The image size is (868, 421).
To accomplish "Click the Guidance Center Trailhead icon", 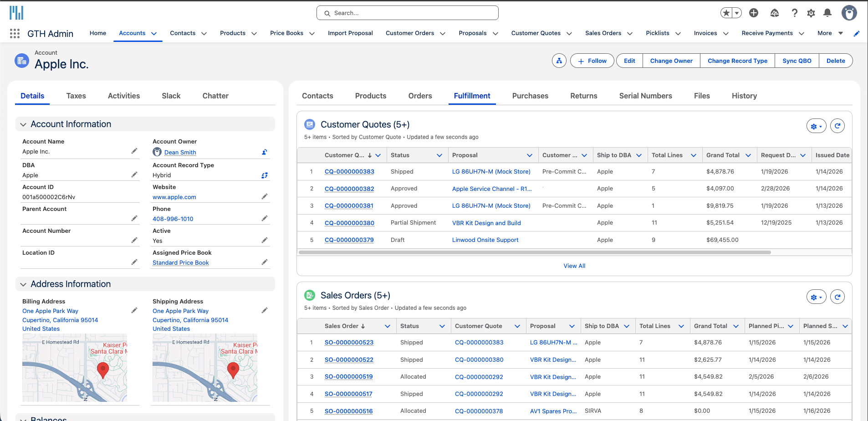I will coord(775,13).
